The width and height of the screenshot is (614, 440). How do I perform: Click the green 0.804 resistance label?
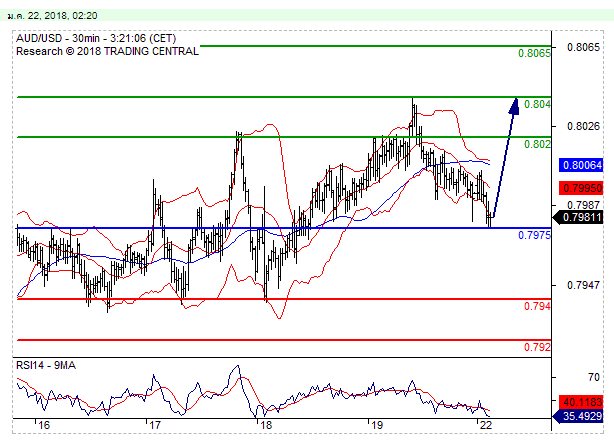click(x=537, y=104)
